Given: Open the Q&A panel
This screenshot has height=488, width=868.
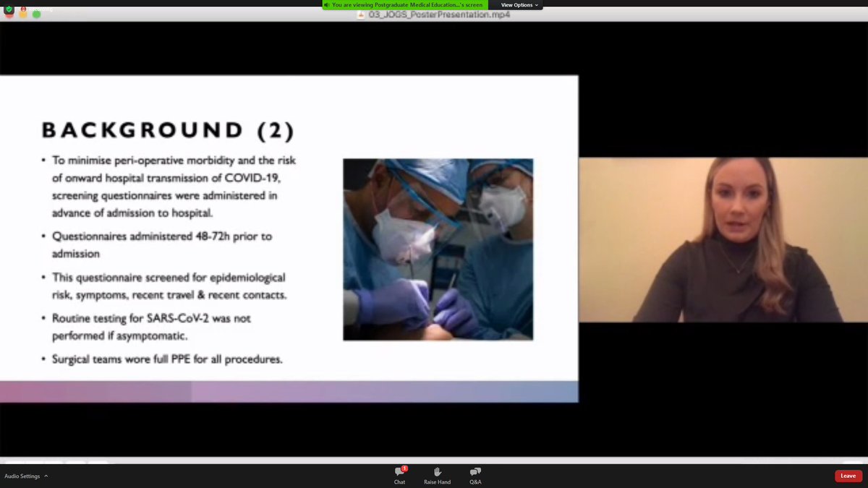Looking at the screenshot, I should pyautogui.click(x=475, y=475).
